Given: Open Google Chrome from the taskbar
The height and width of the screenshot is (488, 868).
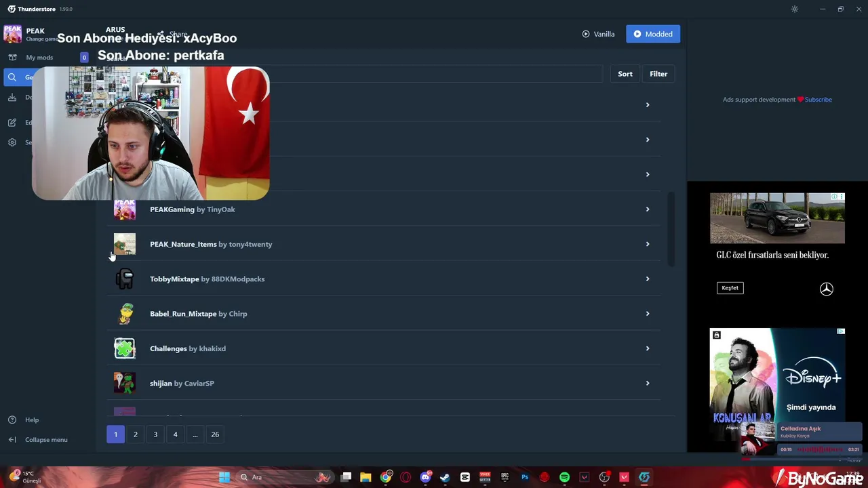Looking at the screenshot, I should click(x=385, y=477).
